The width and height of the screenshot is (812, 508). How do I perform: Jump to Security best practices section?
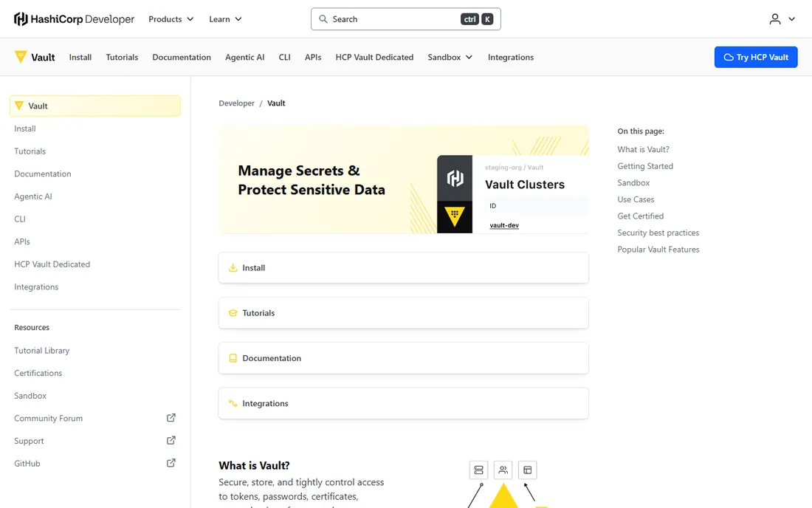658,233
